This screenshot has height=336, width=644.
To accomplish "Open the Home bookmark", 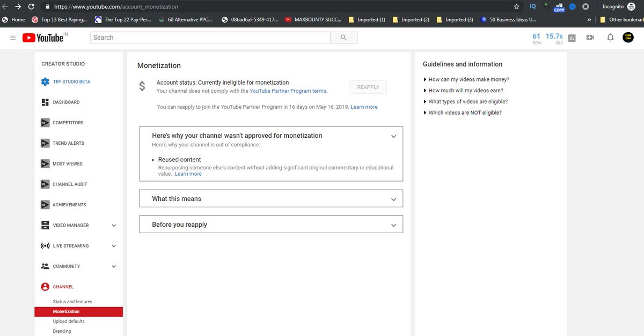I will [13, 20].
